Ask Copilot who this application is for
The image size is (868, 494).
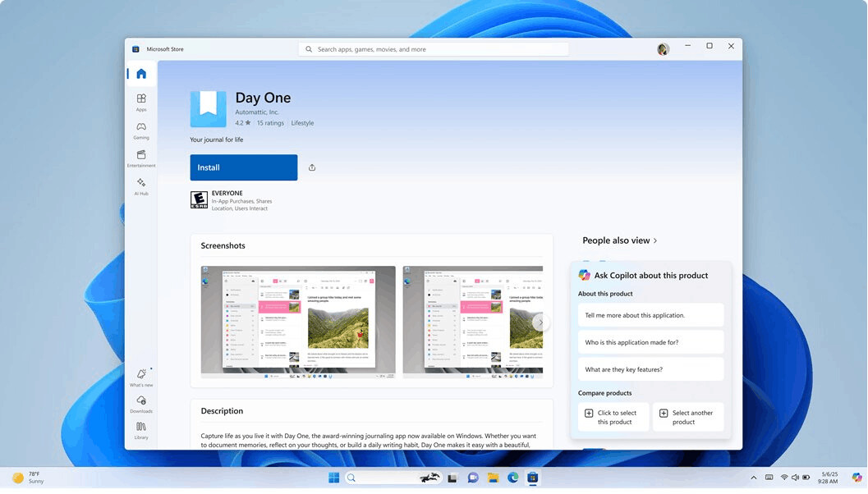650,342
